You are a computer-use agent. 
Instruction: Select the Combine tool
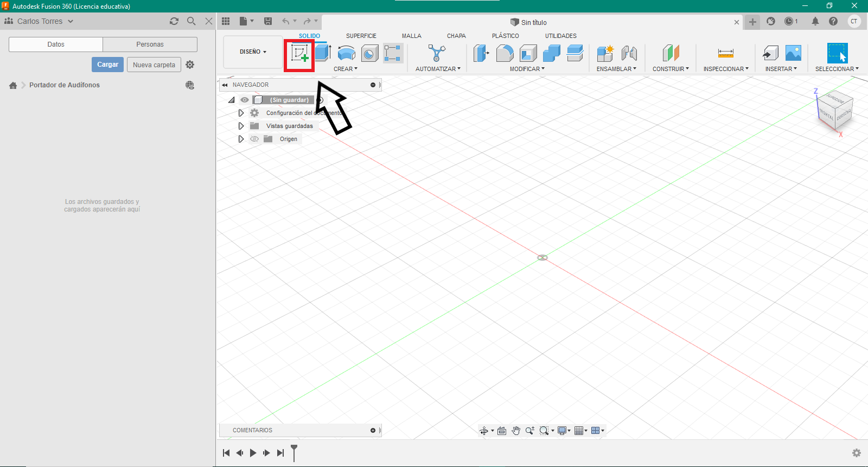[x=551, y=53]
